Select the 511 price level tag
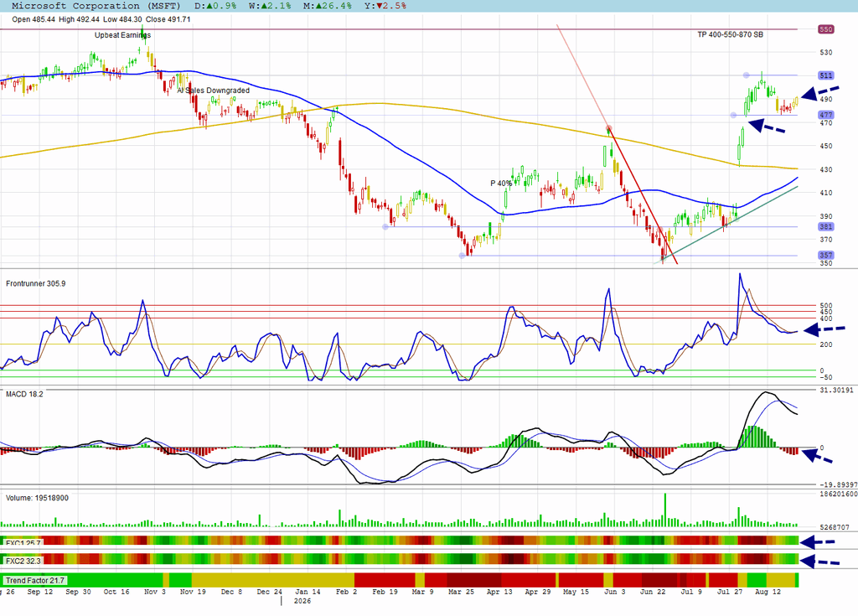 [x=825, y=75]
